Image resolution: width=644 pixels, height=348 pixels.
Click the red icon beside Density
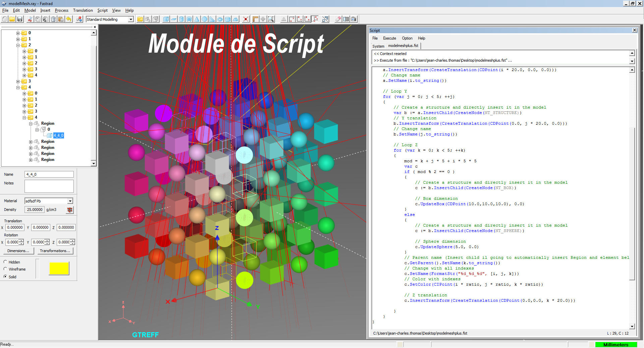click(x=70, y=210)
